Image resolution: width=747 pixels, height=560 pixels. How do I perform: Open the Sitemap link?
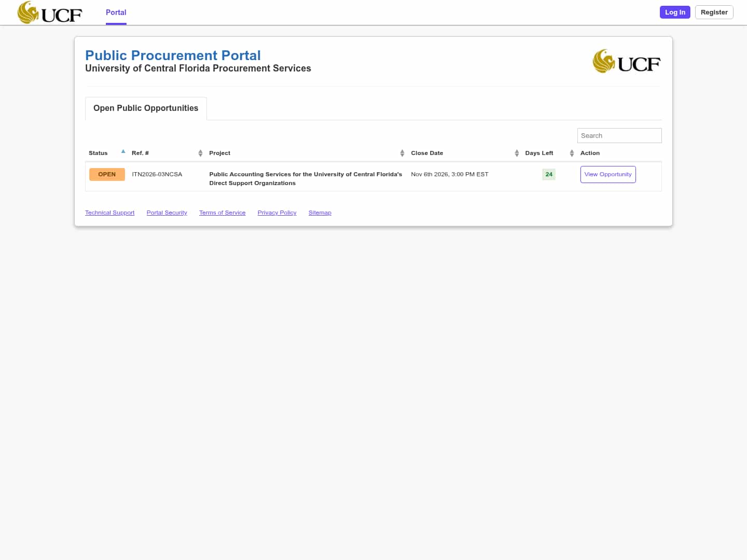point(320,213)
